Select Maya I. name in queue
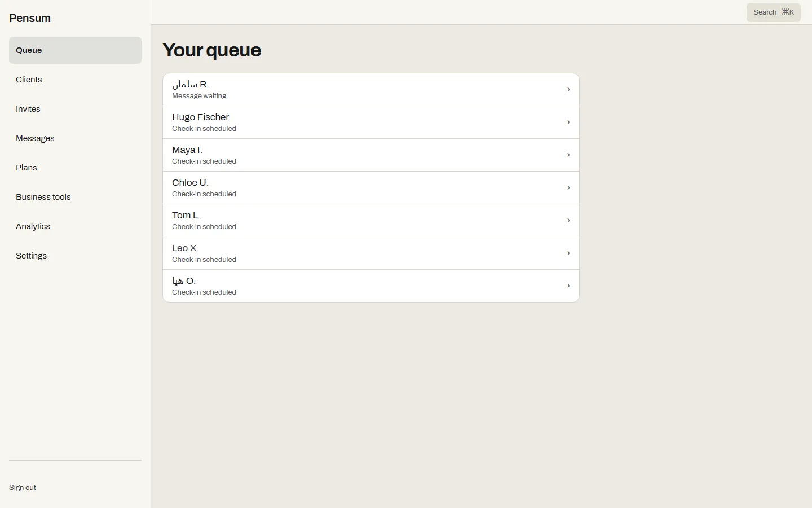Image resolution: width=812 pixels, height=508 pixels. pos(187,150)
